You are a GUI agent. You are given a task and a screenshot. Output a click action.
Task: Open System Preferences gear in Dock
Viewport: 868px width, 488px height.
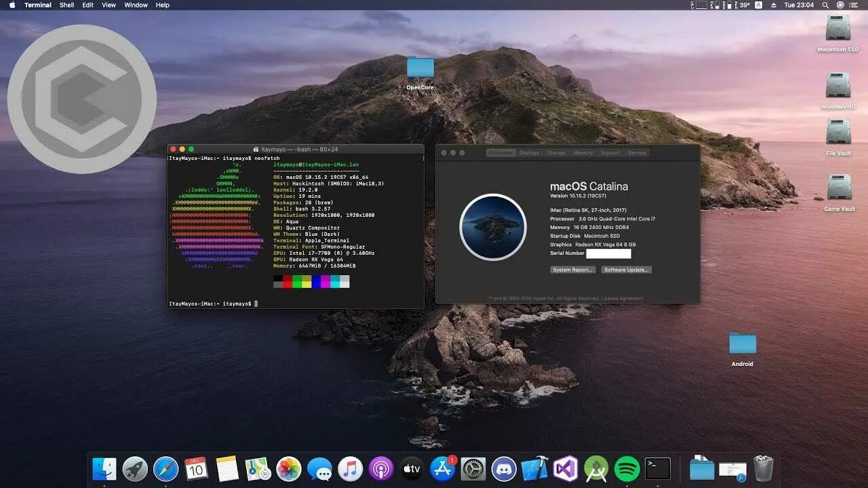coord(473,468)
